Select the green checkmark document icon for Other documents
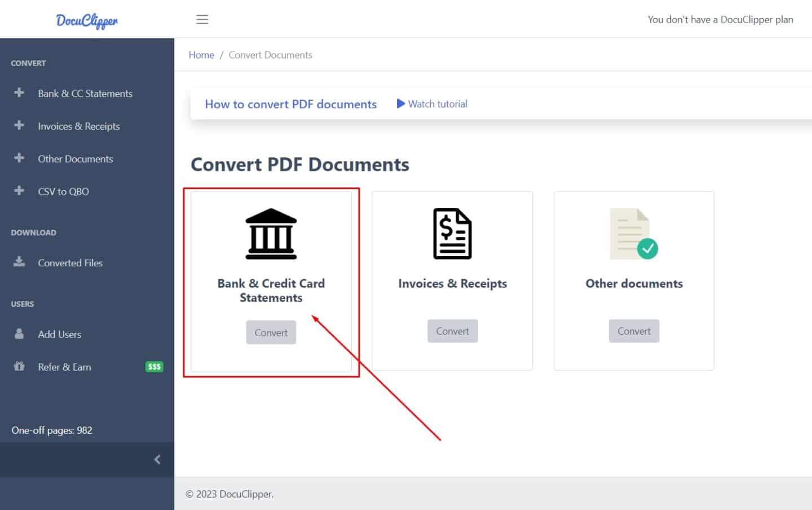This screenshot has height=510, width=812. (x=633, y=233)
